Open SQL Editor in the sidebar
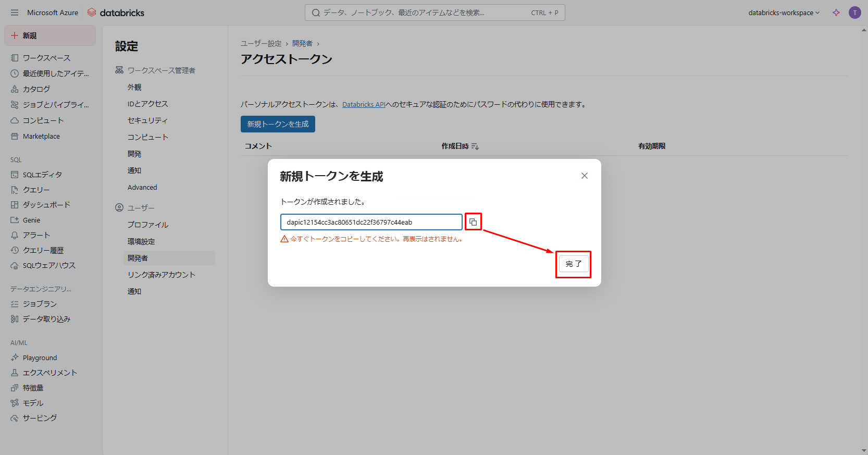The image size is (868, 455). pyautogui.click(x=42, y=175)
